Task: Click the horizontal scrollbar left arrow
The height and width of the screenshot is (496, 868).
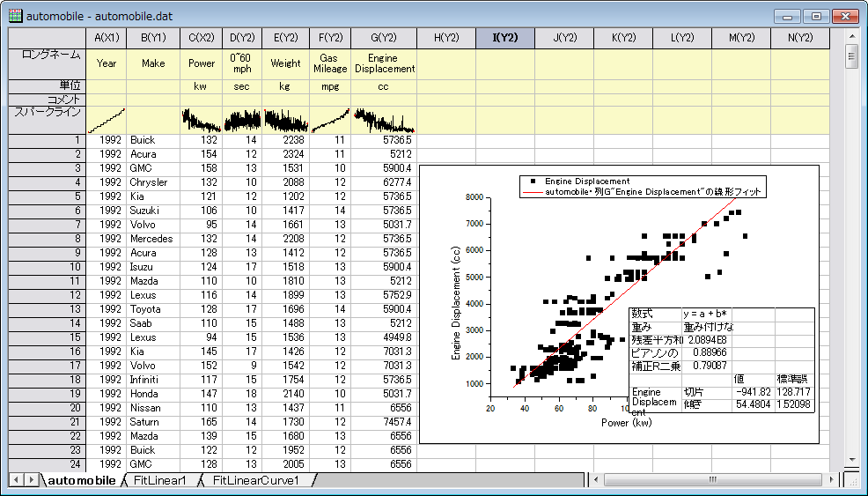Action: (596, 479)
